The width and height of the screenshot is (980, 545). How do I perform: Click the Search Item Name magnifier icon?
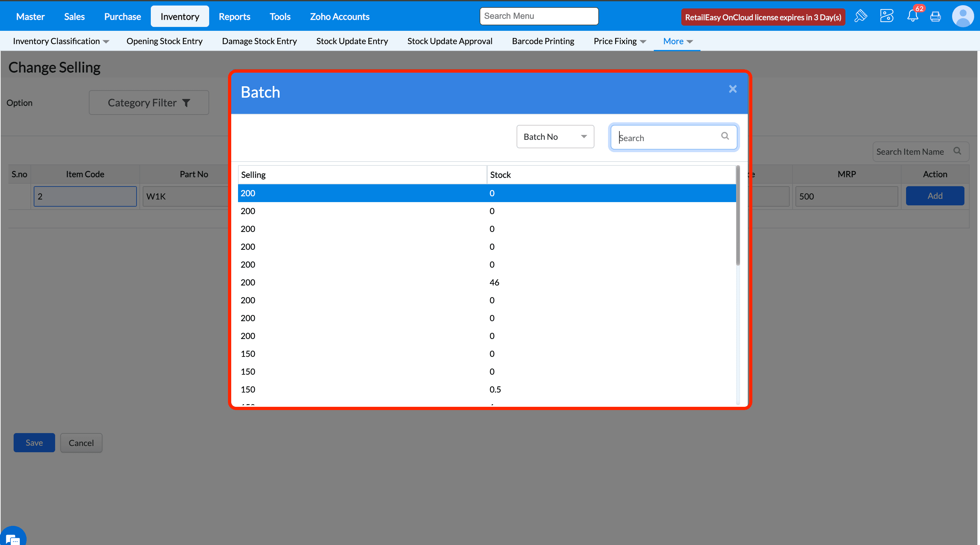click(957, 151)
